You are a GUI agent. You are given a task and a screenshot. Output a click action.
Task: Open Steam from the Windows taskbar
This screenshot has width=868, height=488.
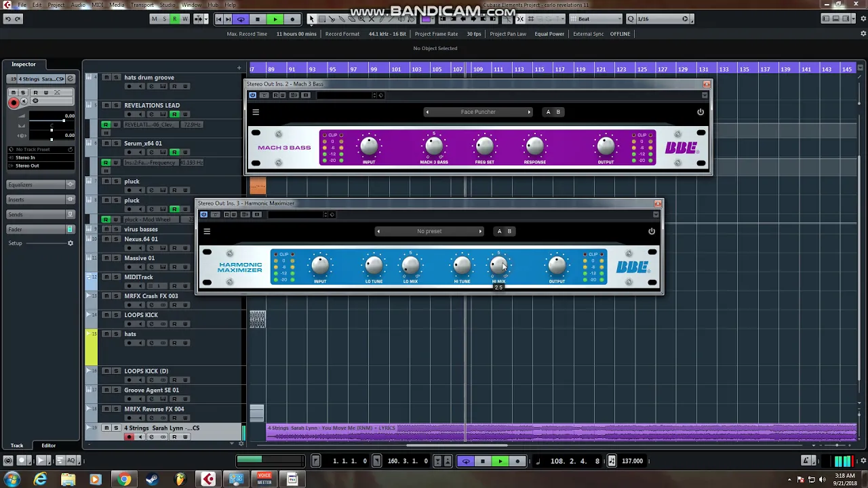tap(152, 480)
